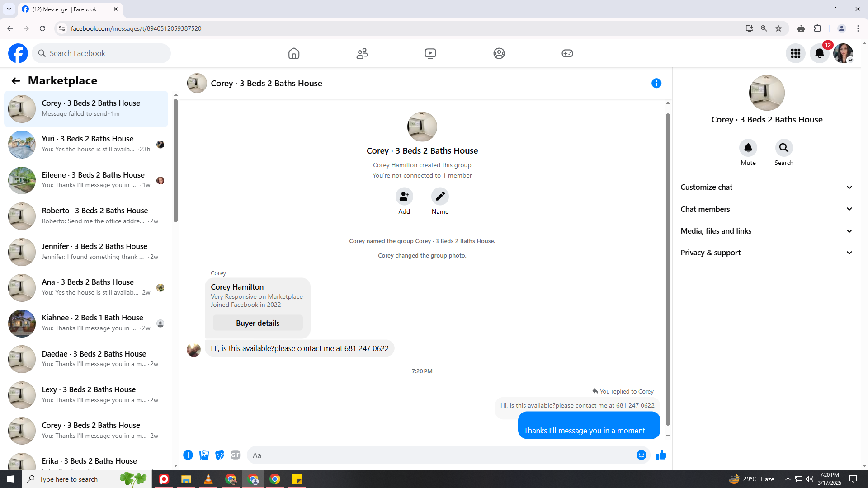Viewport: 868px width, 488px height.
Task: Open Daedae · 3 Beds 2 Baths House chat
Action: point(86,359)
